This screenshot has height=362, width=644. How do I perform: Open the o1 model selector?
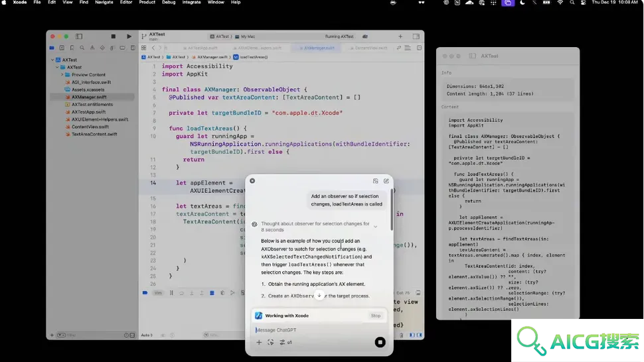[286, 342]
